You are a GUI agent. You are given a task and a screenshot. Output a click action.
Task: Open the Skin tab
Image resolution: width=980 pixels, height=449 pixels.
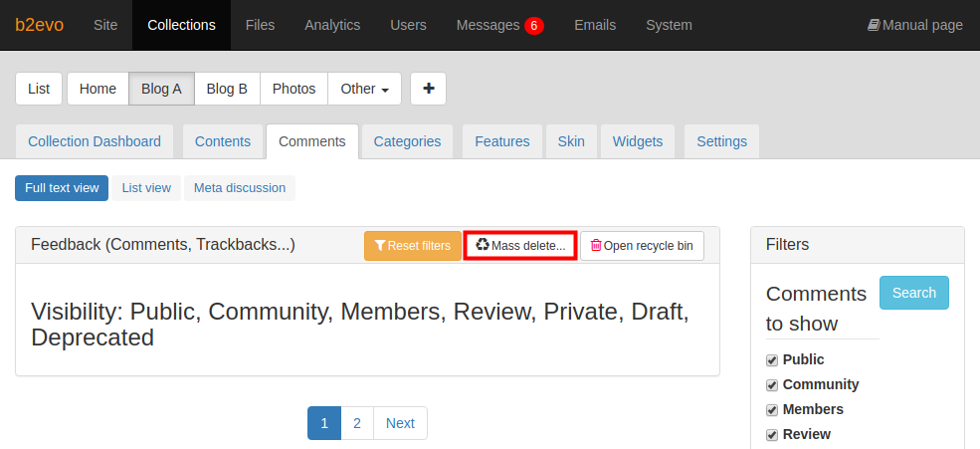pyautogui.click(x=571, y=141)
